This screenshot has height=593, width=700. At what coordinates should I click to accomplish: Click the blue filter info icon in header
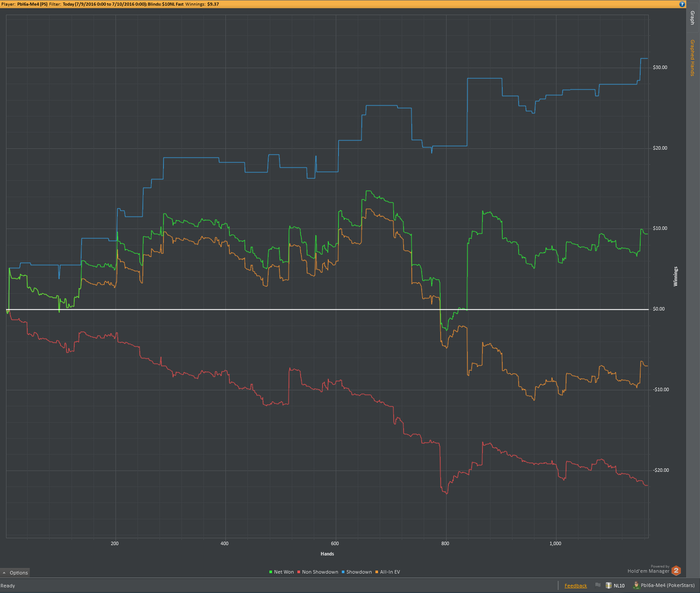tap(682, 4)
